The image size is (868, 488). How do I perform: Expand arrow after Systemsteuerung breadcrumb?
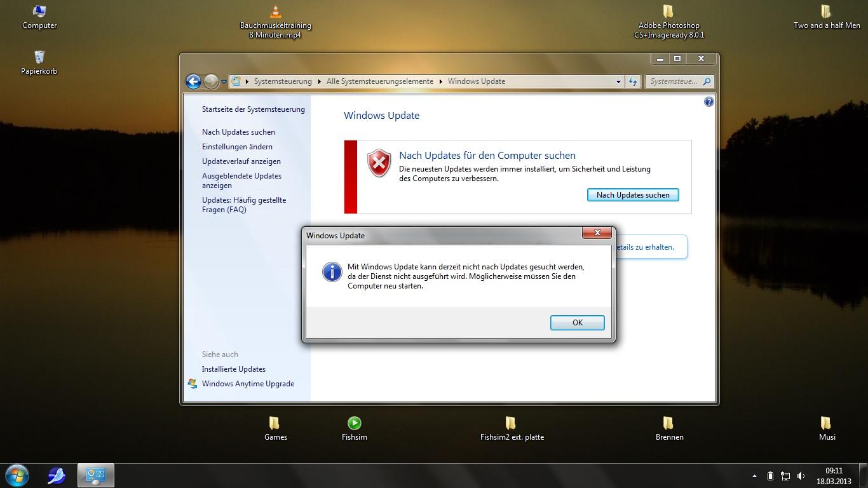pos(319,81)
